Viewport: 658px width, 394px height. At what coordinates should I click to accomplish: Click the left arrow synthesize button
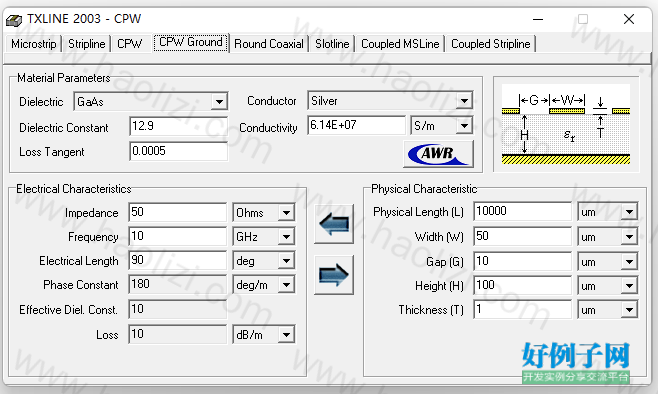pyautogui.click(x=334, y=224)
